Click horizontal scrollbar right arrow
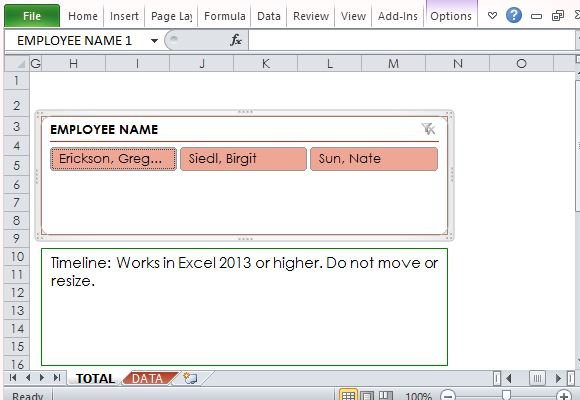 point(559,378)
